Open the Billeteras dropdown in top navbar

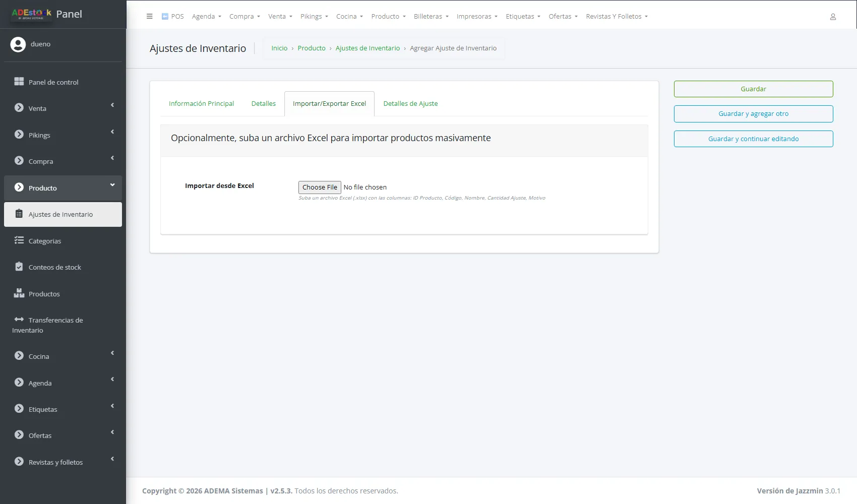pos(431,17)
